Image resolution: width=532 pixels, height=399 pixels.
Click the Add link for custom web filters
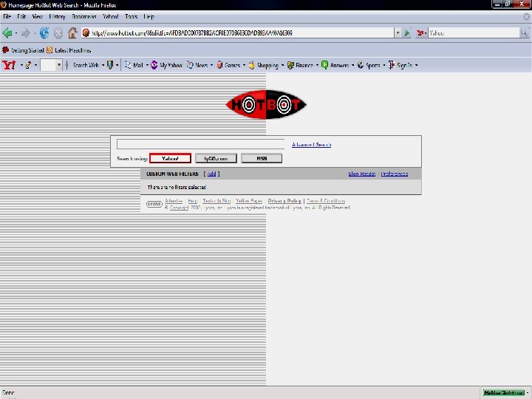tap(211, 174)
